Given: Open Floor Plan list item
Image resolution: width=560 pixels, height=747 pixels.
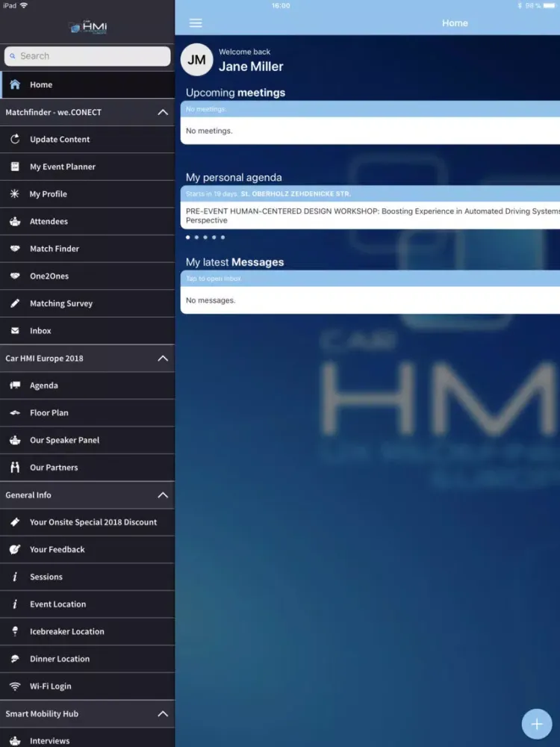Looking at the screenshot, I should click(x=87, y=412).
